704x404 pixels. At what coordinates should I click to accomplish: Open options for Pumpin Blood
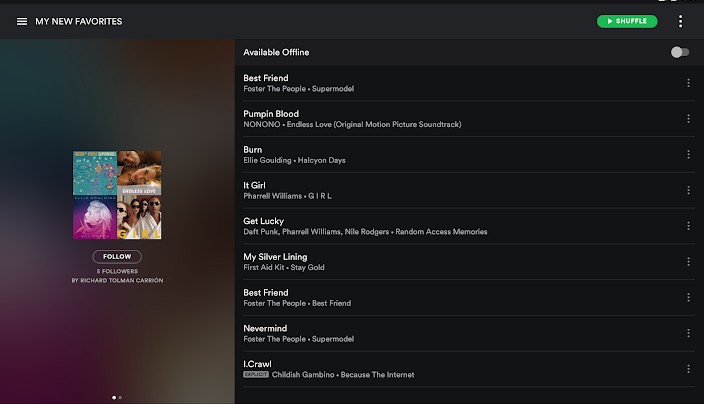coord(688,119)
